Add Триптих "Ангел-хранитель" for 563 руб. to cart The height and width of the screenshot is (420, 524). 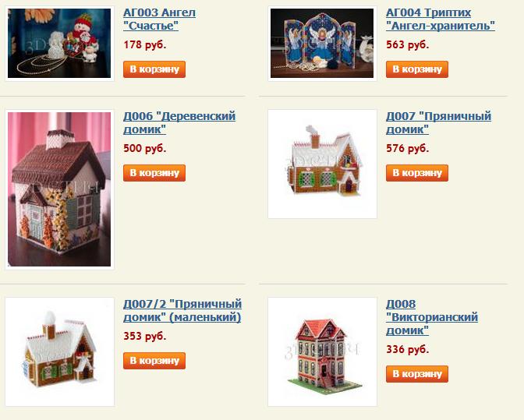[x=416, y=69]
